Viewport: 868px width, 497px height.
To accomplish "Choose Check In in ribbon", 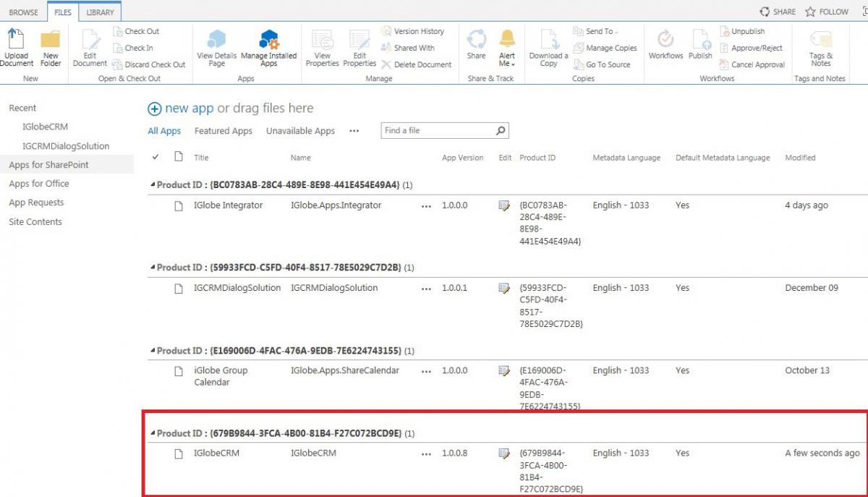I will (133, 48).
